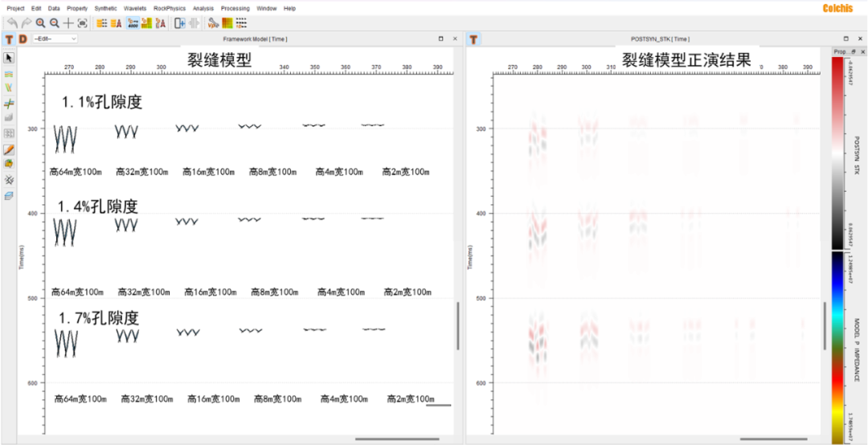The image size is (868, 445).
Task: Toggle the T time mode in Framework Model panel
Action: pyautogui.click(x=9, y=39)
